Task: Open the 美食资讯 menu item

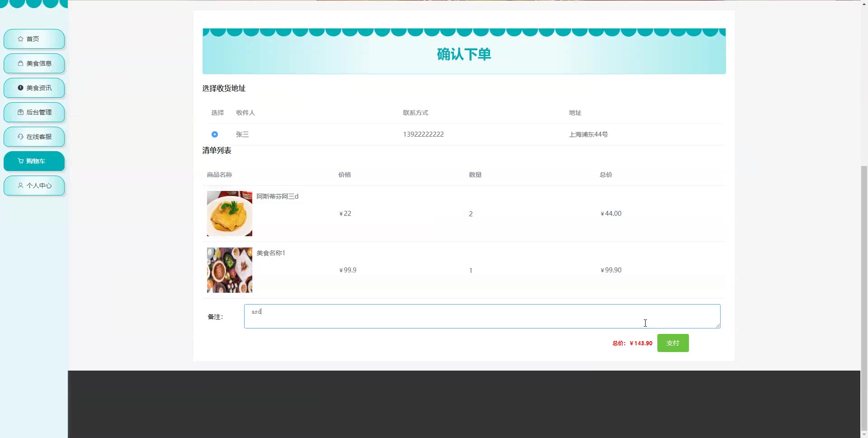Action: click(x=34, y=88)
